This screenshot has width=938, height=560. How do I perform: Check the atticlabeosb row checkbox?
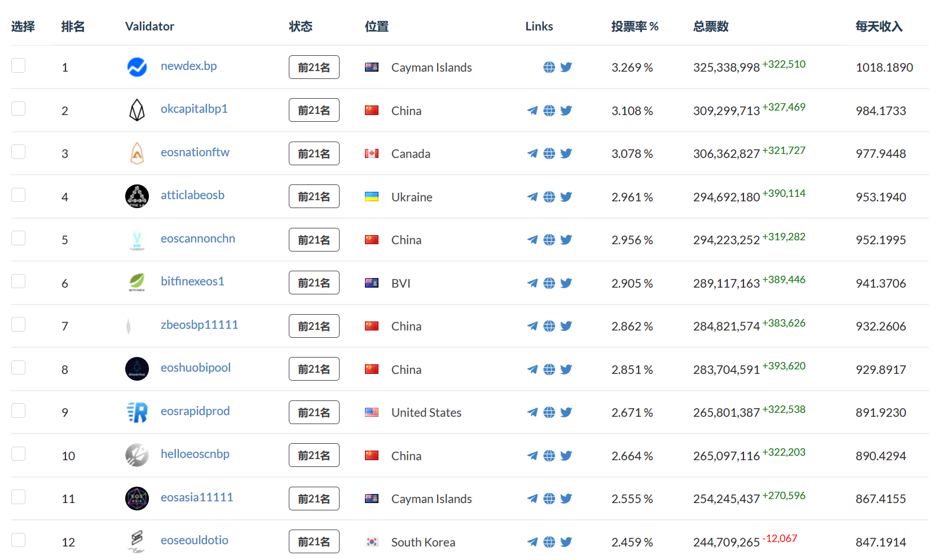tap(19, 195)
